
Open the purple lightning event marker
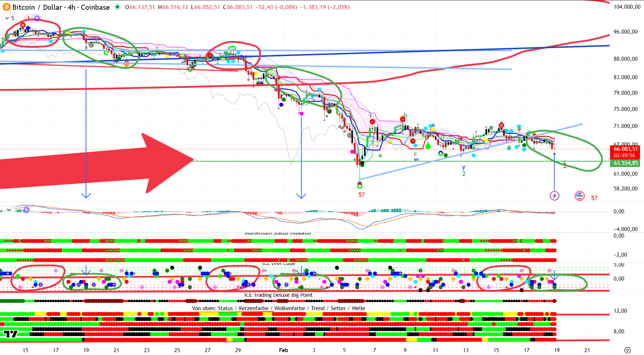554,196
